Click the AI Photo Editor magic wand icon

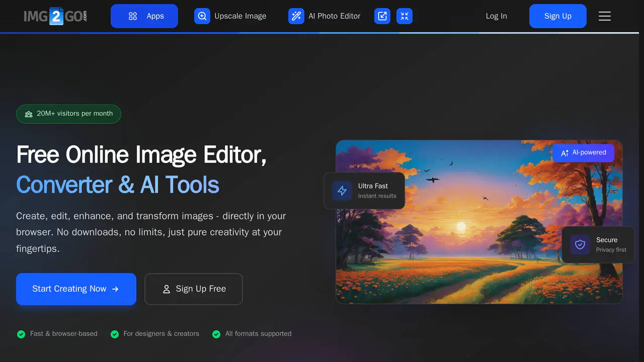pyautogui.click(x=296, y=16)
